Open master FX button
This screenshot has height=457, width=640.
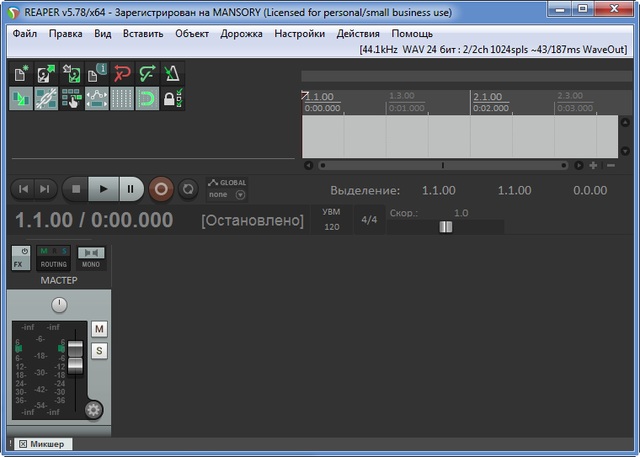pos(21,264)
